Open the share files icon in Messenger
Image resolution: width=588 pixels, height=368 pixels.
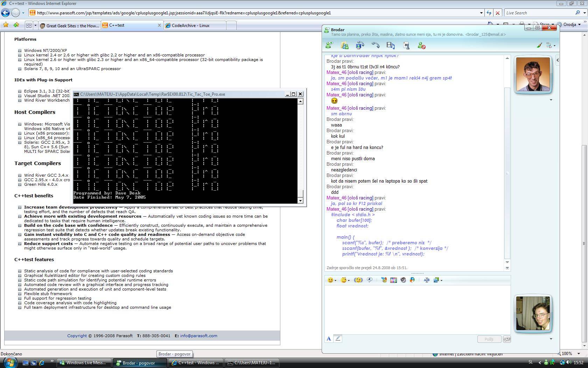point(345,45)
